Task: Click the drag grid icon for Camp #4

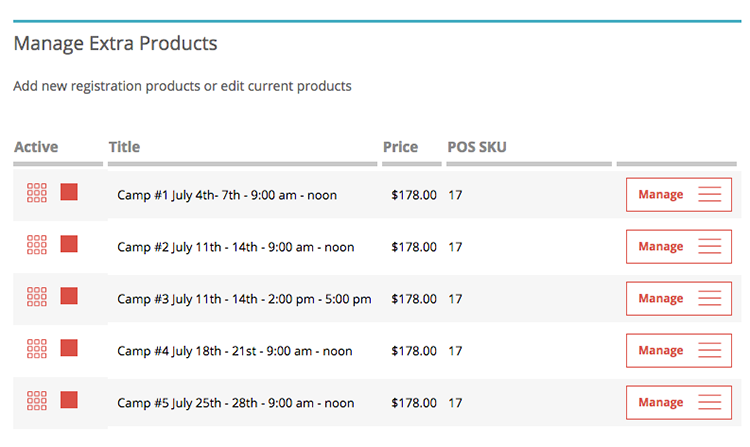Action: (x=37, y=349)
